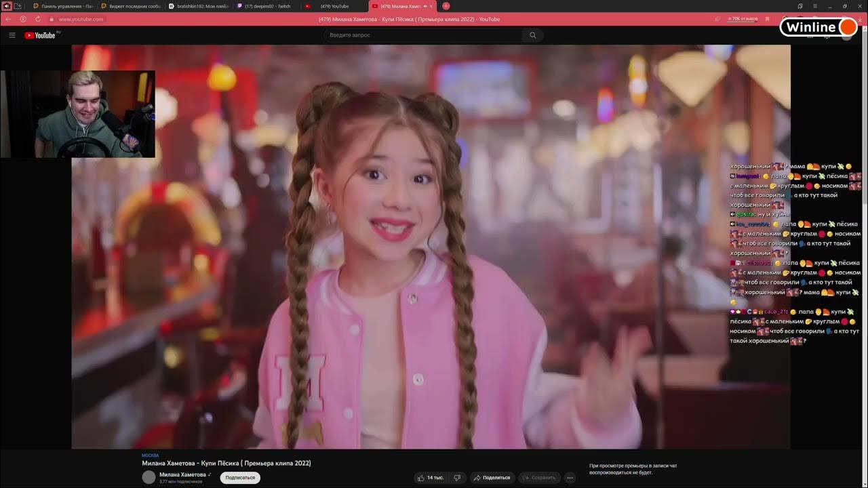
Task: Click the '70K отзывов' reviews link
Action: pos(743,19)
